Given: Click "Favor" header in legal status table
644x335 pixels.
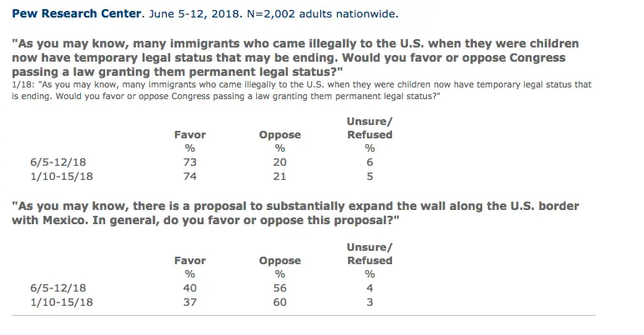Looking at the screenshot, I should click(189, 134).
